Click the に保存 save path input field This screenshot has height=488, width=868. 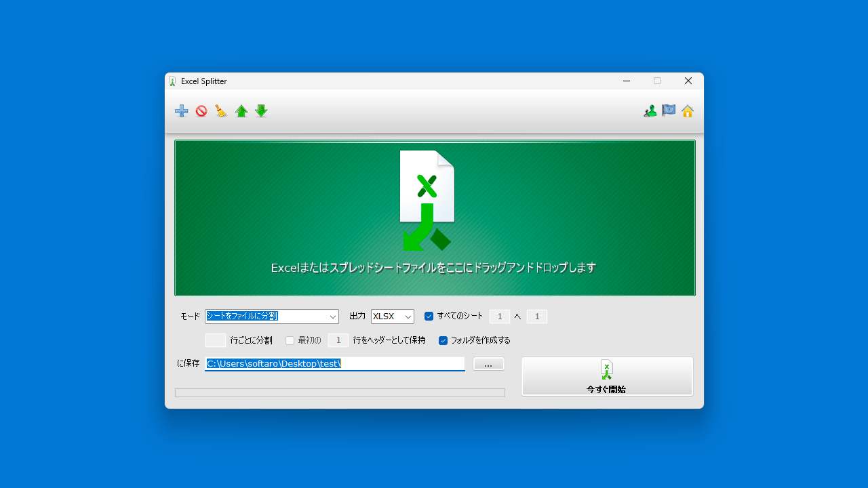click(335, 363)
